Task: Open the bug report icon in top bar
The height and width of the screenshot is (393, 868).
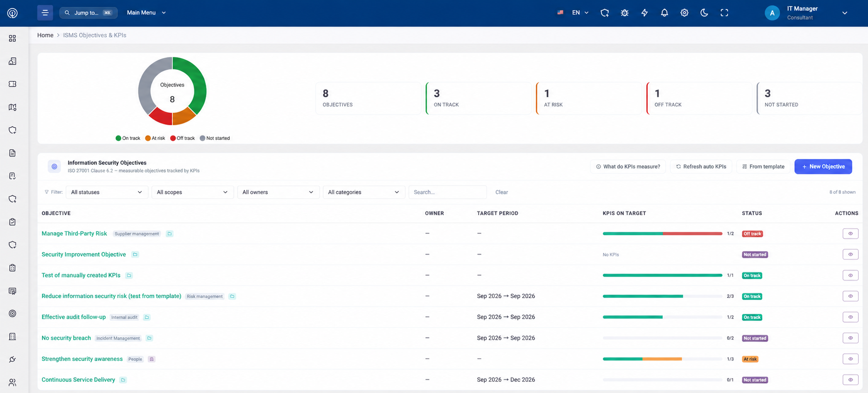Action: pyautogui.click(x=625, y=13)
